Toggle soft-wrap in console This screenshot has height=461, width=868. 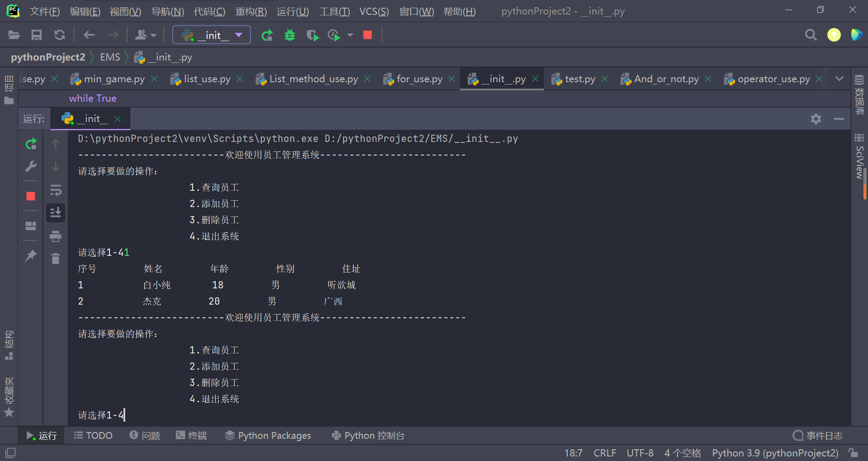click(56, 190)
